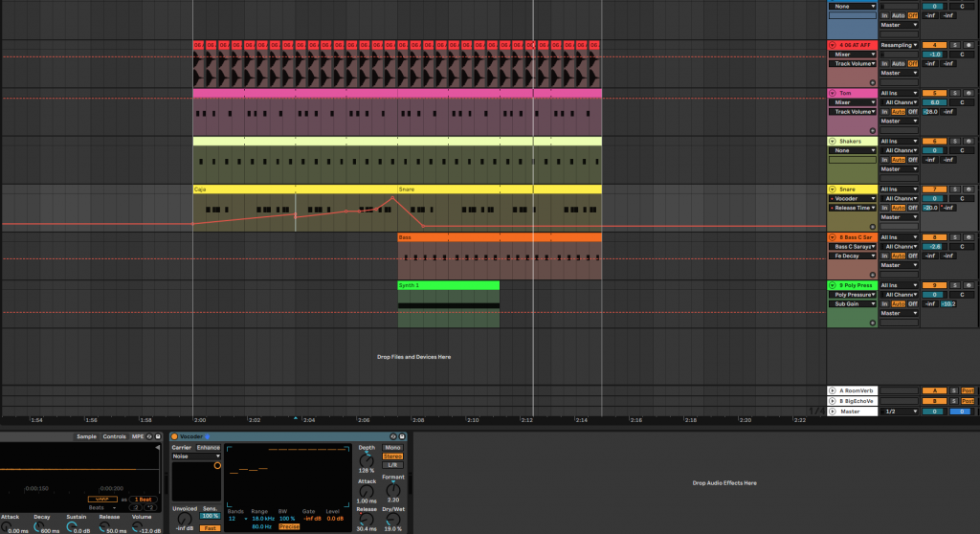Collapse the 8 Bass C Sar track

(832, 237)
